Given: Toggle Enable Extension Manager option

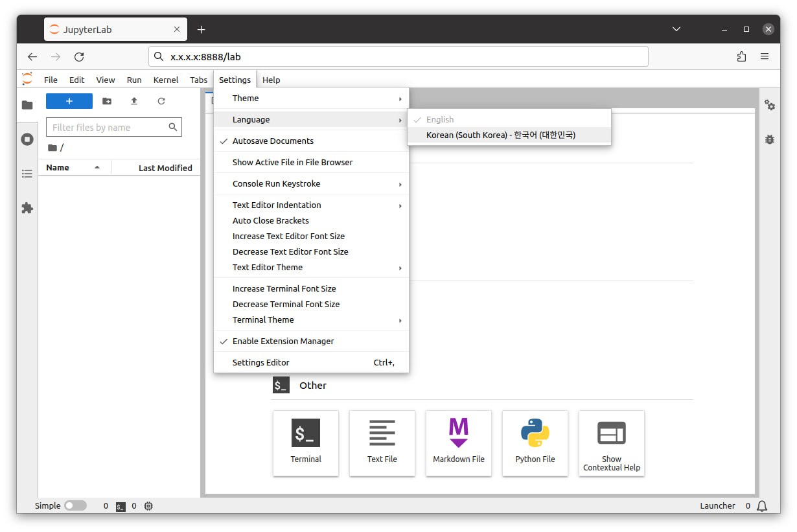Looking at the screenshot, I should [x=311, y=341].
